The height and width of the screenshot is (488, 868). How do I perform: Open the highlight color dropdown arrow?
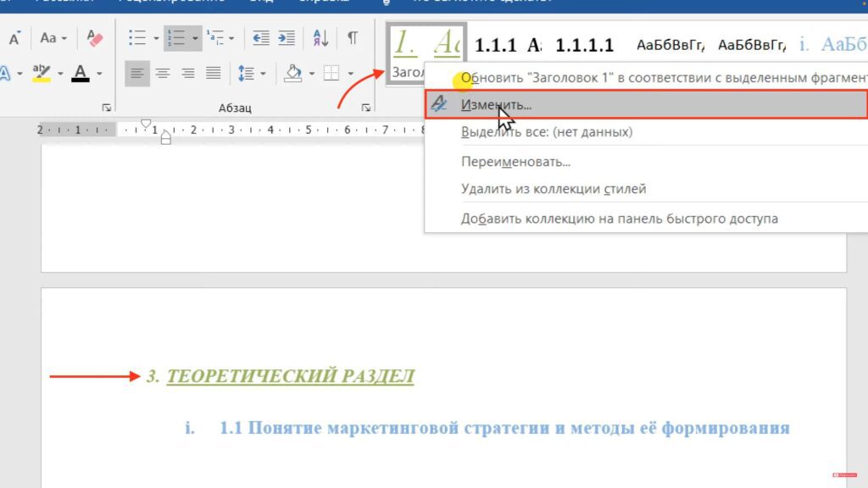click(x=60, y=74)
